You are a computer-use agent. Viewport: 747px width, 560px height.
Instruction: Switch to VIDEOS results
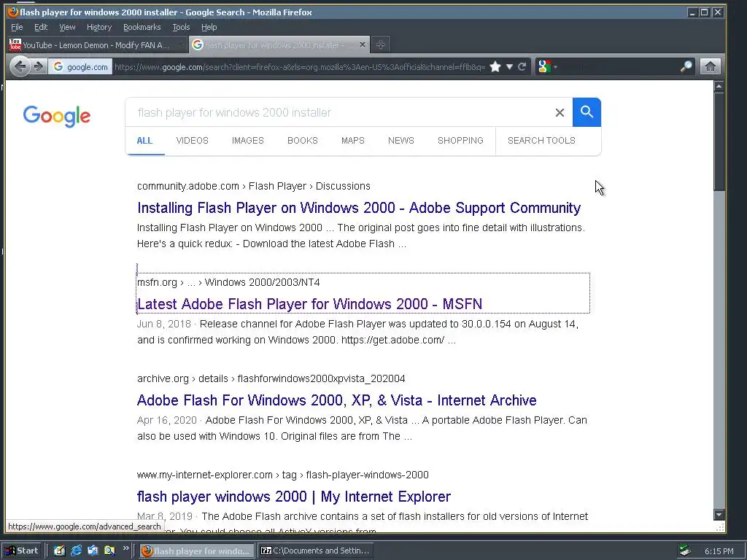click(192, 141)
